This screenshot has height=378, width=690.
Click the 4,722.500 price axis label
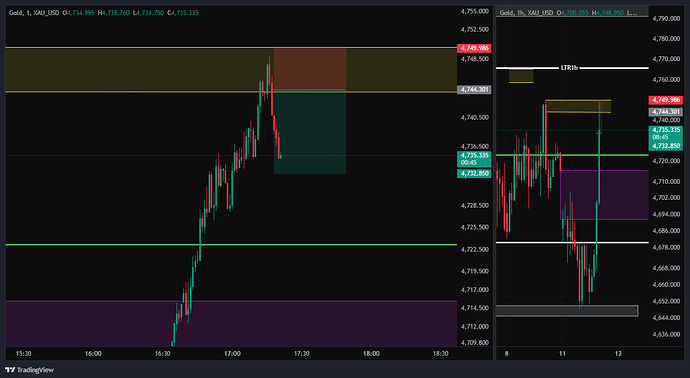pyautogui.click(x=475, y=250)
